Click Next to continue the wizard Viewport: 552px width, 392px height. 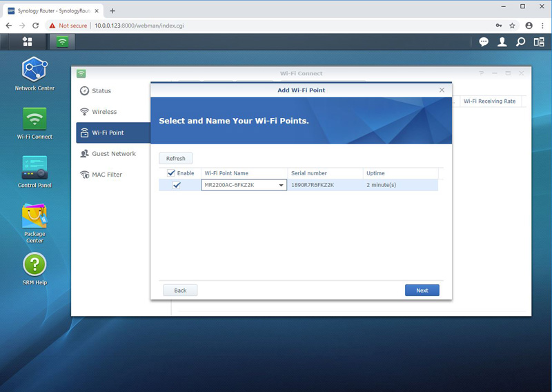pyautogui.click(x=422, y=291)
